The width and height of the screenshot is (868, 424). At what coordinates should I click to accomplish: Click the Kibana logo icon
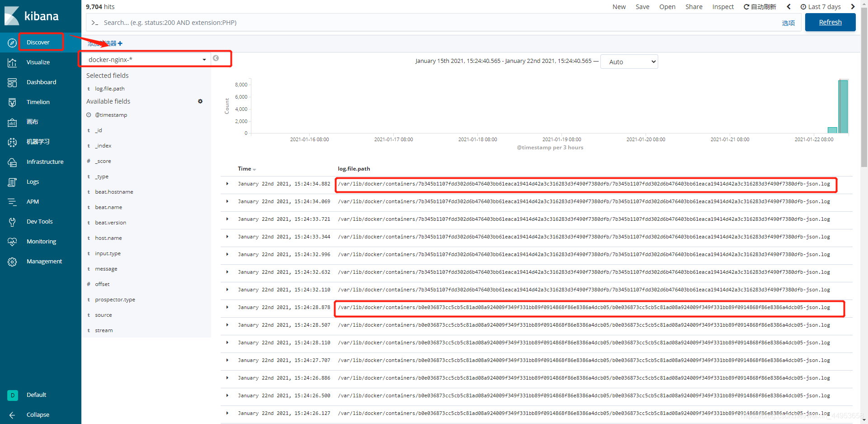[x=12, y=16]
